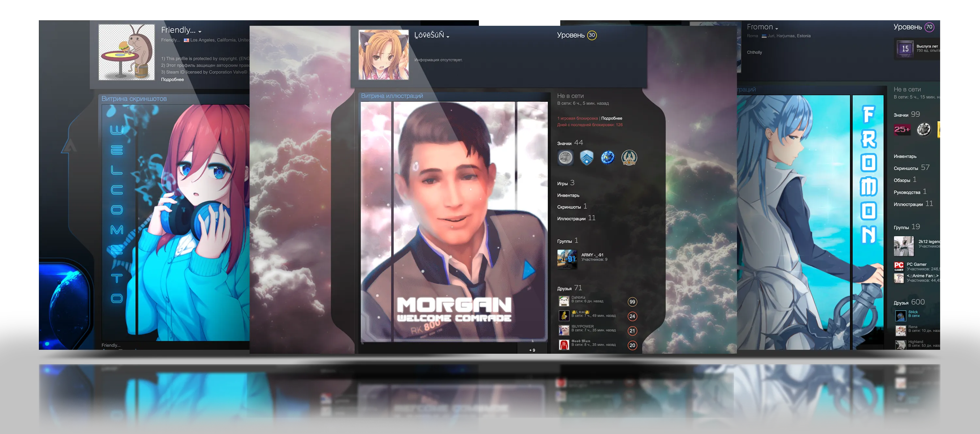Open the PC Gamer group icon
The width and height of the screenshot is (980, 434).
point(899,266)
